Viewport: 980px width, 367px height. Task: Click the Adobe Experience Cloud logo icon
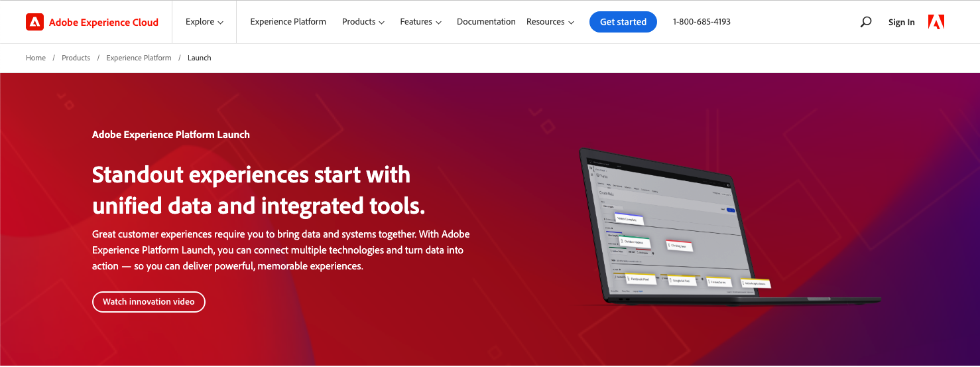click(34, 22)
